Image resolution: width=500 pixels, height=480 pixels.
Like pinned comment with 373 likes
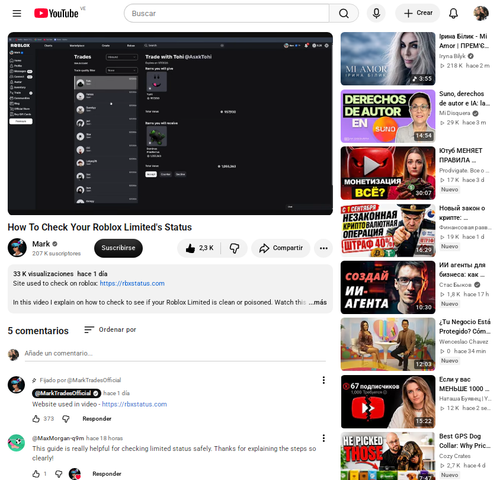(x=36, y=419)
